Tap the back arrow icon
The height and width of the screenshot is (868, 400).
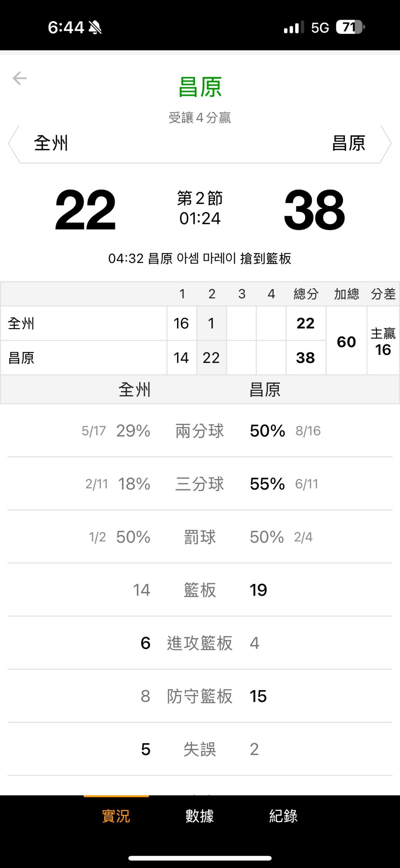pos(20,78)
